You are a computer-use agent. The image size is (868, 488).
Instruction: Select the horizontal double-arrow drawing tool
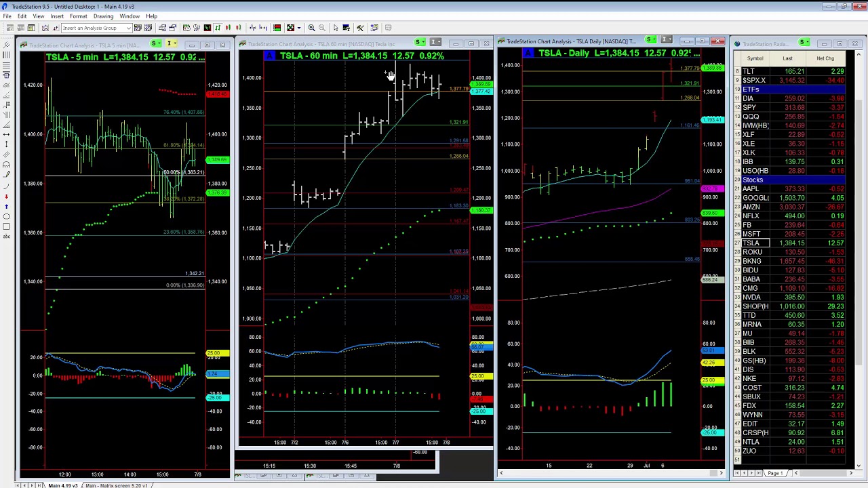coord(6,134)
